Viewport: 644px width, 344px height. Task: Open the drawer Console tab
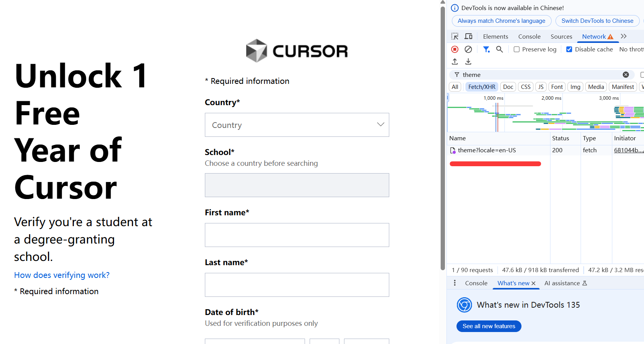pos(476,283)
